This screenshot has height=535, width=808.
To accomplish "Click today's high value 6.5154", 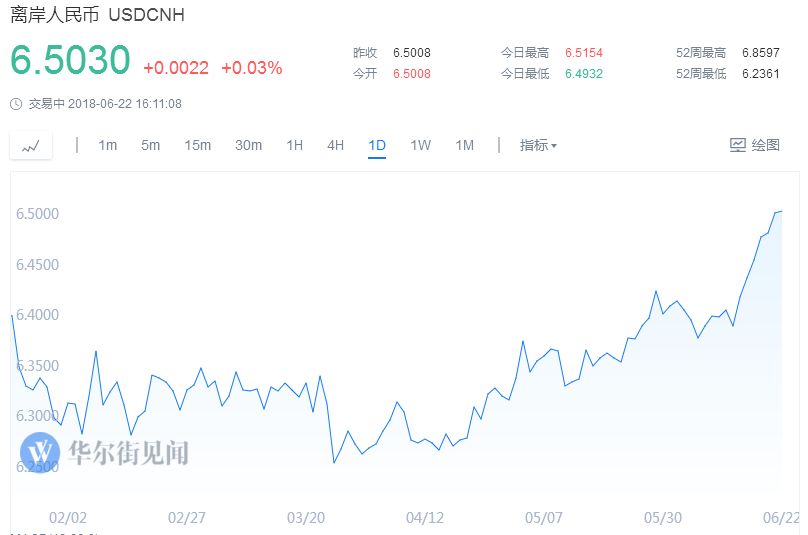I will 584,52.
